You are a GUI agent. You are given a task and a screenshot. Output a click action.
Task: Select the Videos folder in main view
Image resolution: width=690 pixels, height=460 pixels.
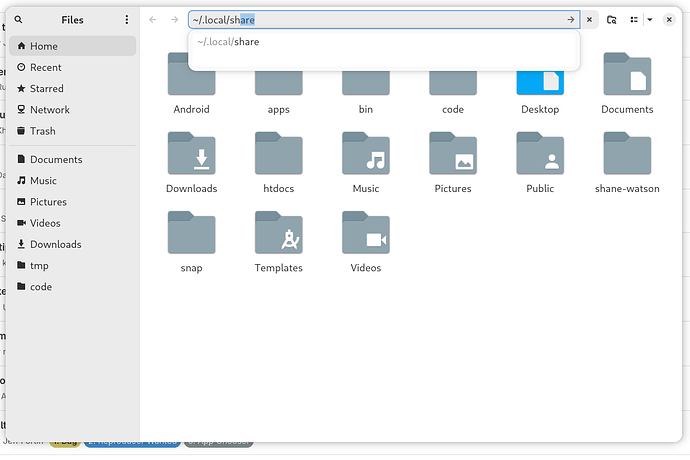pos(366,232)
